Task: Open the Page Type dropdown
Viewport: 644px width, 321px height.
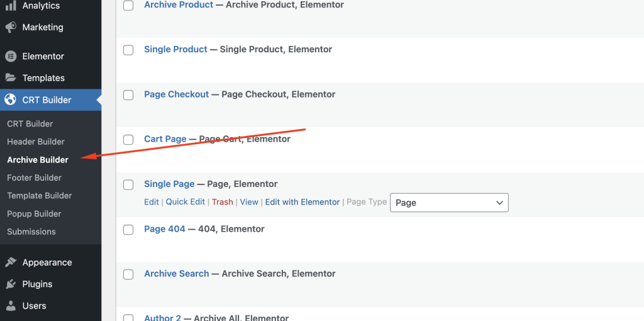Action: 449,203
